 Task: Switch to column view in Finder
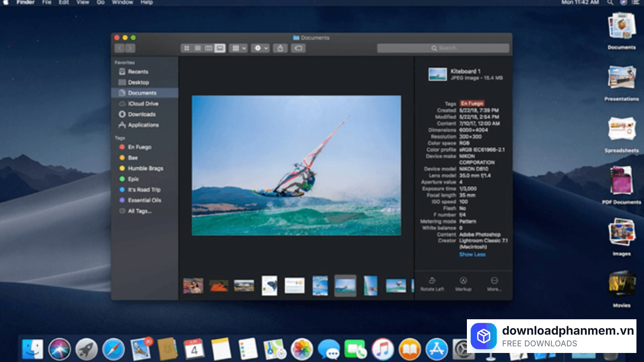point(209,48)
